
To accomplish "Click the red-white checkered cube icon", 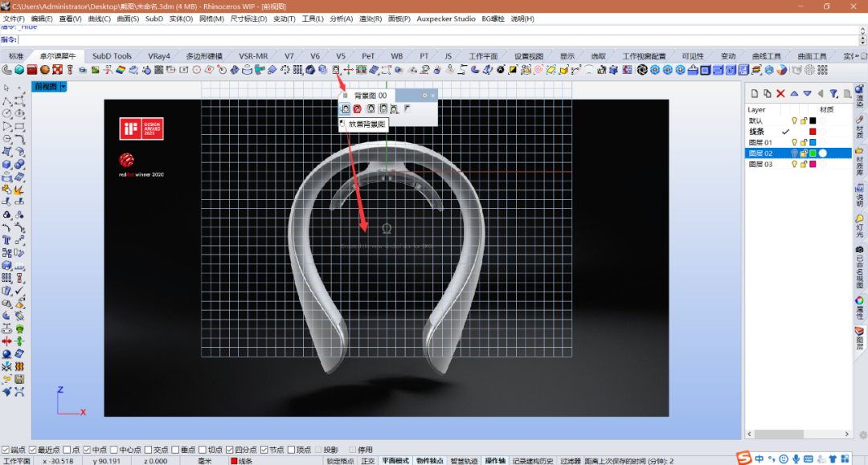I will coord(57,70).
